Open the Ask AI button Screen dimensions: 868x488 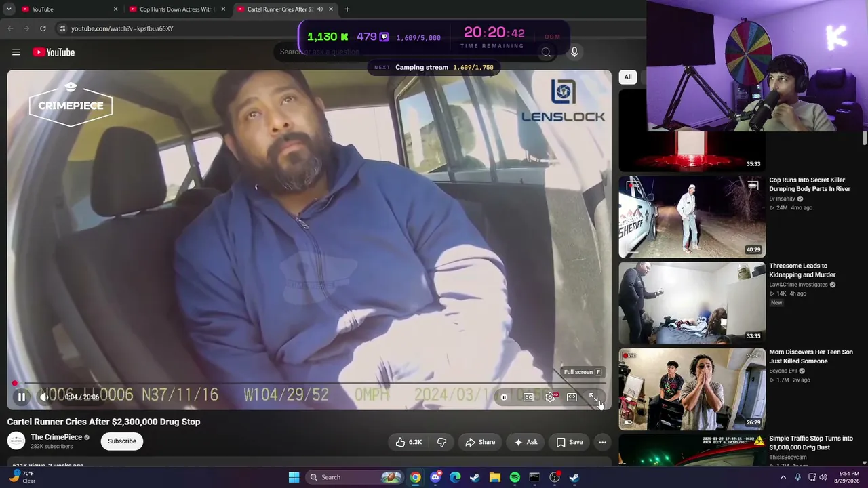pos(526,442)
